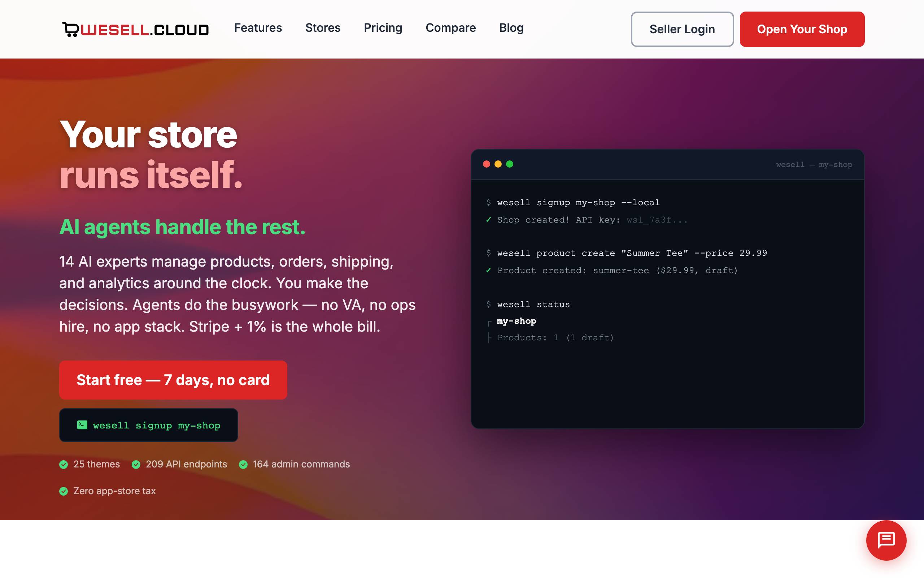Click the 'wesell signup my-shop --local' terminal line
Screen dimensions: 924x578
573,202
